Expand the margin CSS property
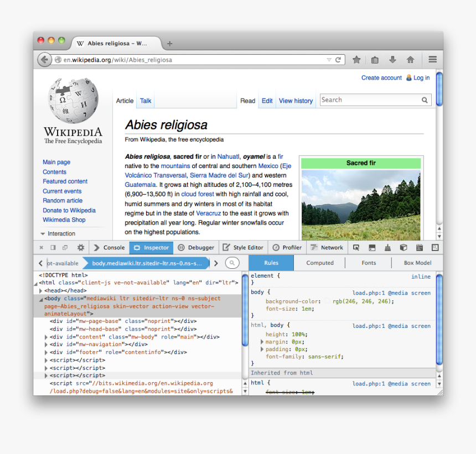476x454 pixels. click(x=262, y=342)
